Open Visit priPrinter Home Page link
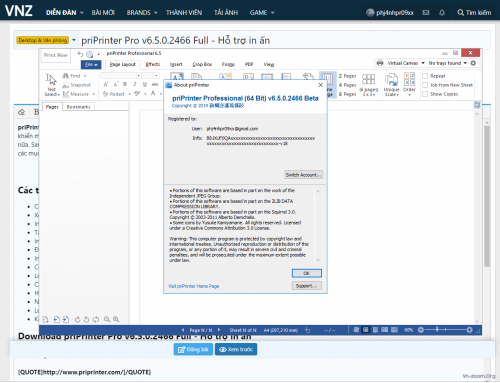This screenshot has width=500, height=383. [x=193, y=286]
